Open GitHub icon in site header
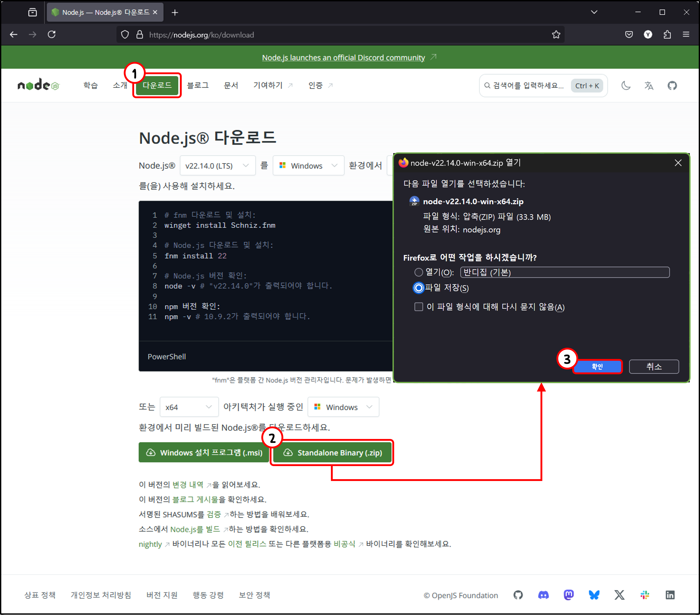Screen dimensions: 700x615 point(672,86)
